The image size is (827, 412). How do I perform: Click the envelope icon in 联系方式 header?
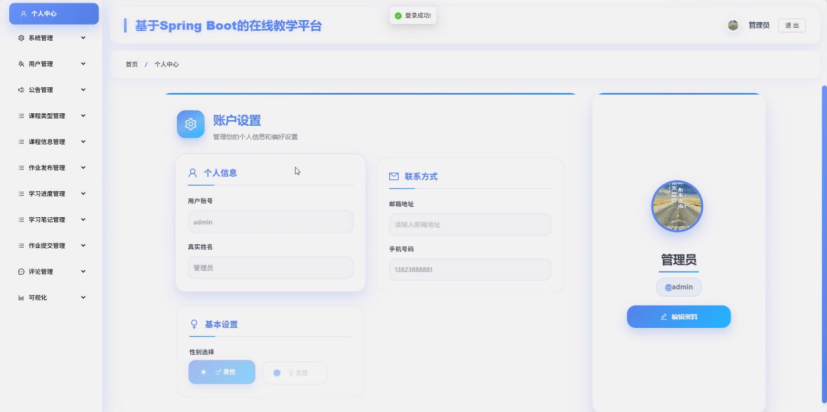tap(394, 176)
